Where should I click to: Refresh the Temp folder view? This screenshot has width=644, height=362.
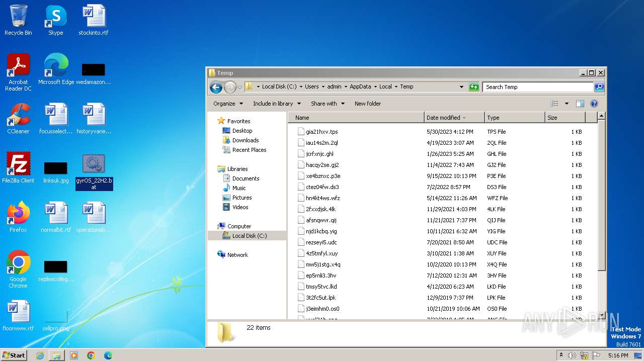point(473,87)
